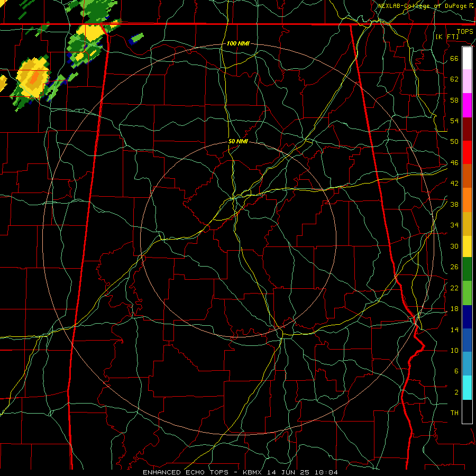Click the '[K FT]' units label
This screenshot has height=476, width=476.
coord(447,36)
